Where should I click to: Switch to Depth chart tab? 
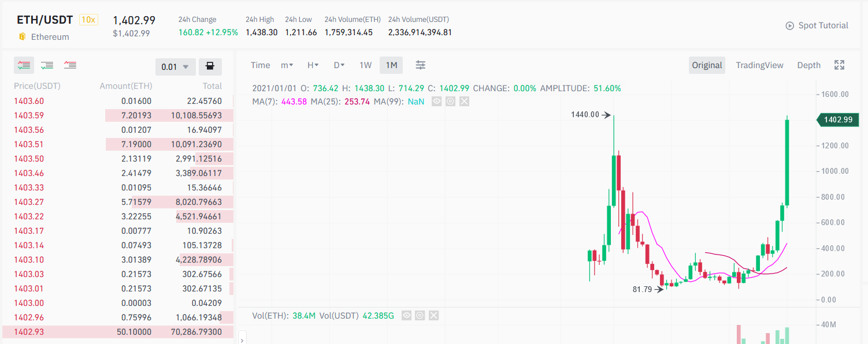[x=809, y=65]
